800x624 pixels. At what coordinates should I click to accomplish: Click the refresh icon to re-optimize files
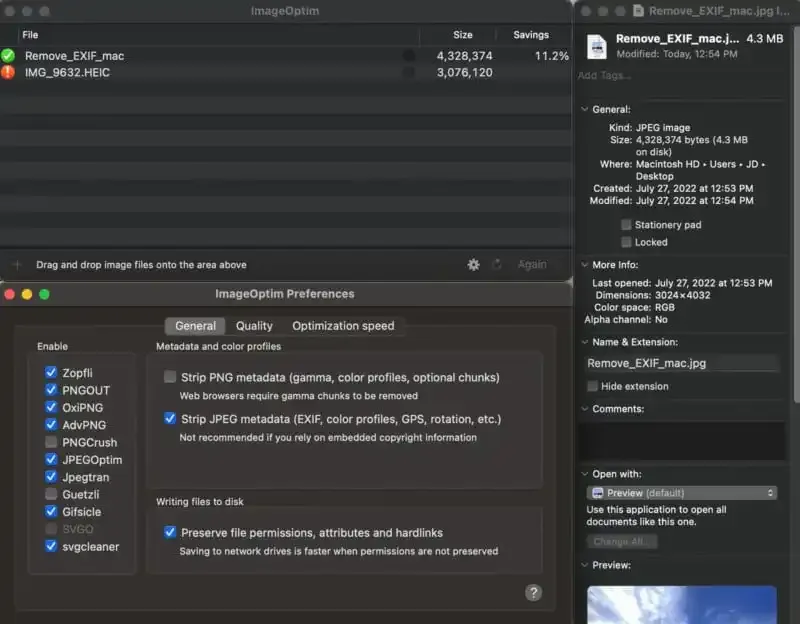point(497,264)
